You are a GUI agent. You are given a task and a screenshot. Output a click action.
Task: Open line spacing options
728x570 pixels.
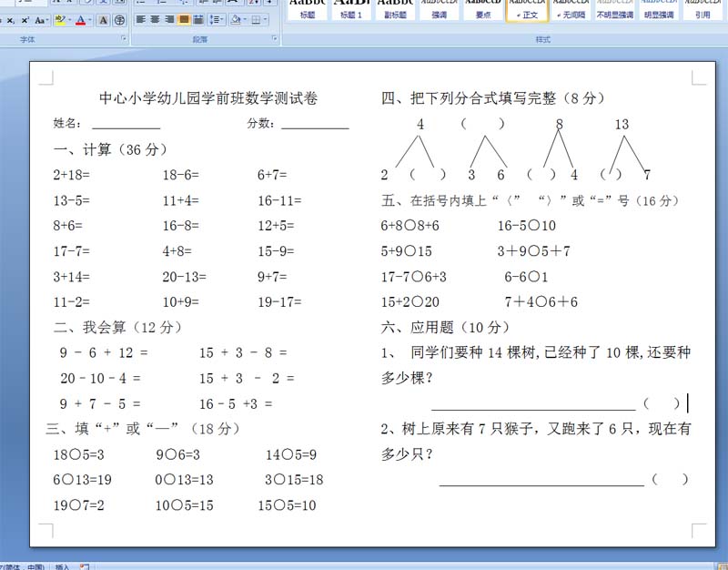coord(217,20)
